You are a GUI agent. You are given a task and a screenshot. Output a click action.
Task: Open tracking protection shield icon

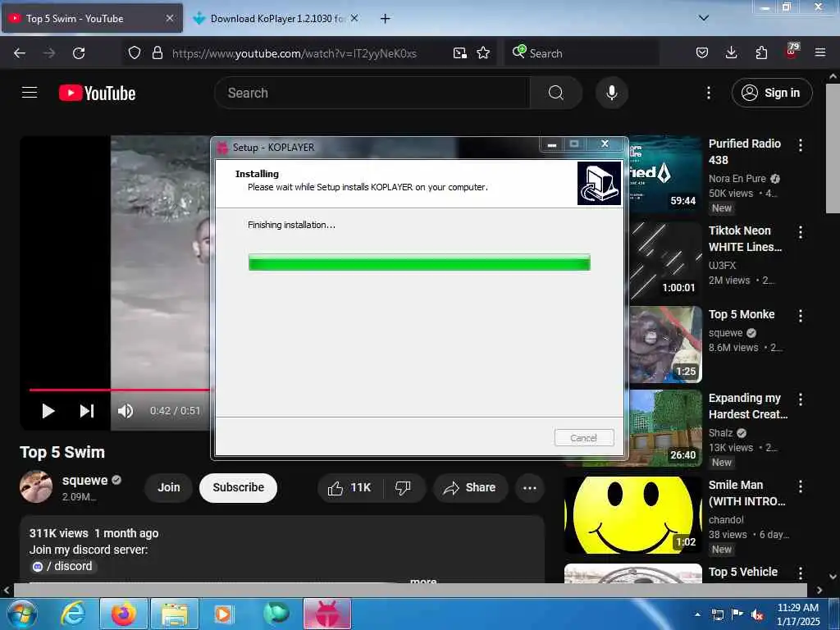point(135,53)
